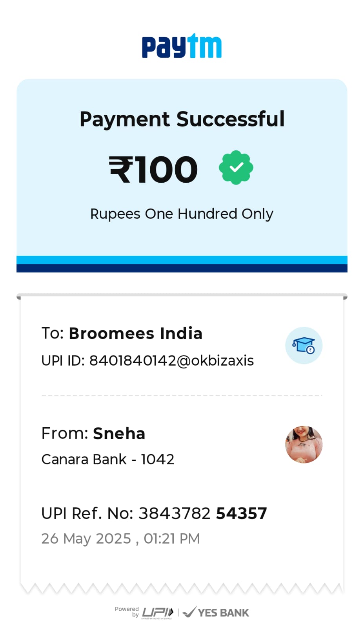Tap the sender name Sneha
Viewport: 364px width, 628px height.
119,434
